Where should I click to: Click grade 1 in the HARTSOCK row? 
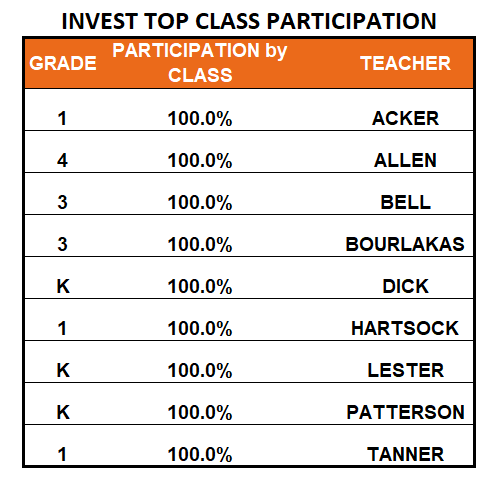click(62, 328)
